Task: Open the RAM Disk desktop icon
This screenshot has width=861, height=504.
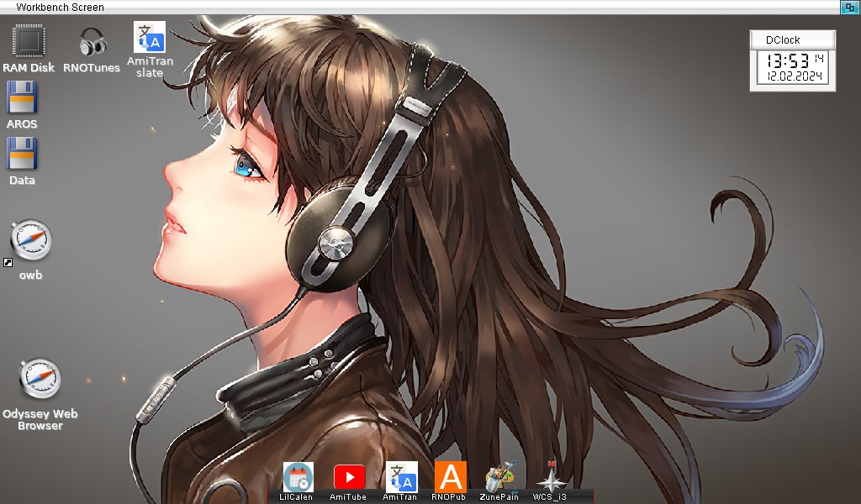Action: coord(29,40)
